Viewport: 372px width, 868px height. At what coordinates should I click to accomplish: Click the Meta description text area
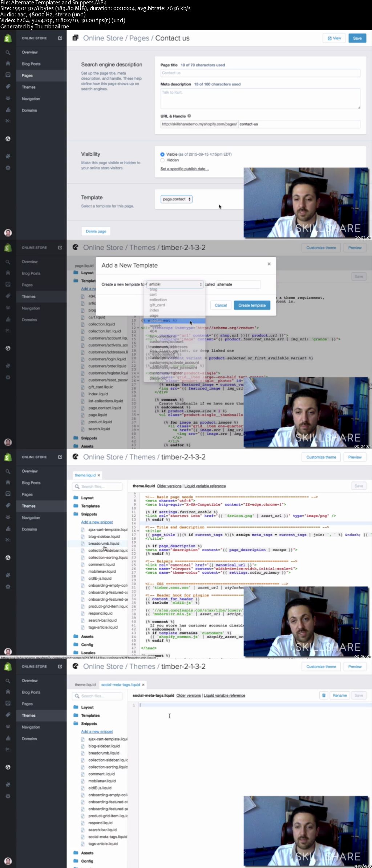(260, 98)
